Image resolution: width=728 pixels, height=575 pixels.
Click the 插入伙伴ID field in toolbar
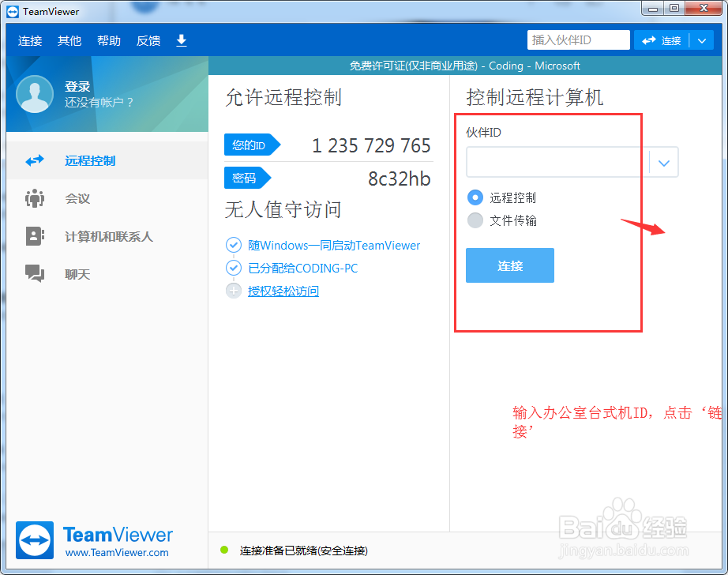pyautogui.click(x=579, y=40)
